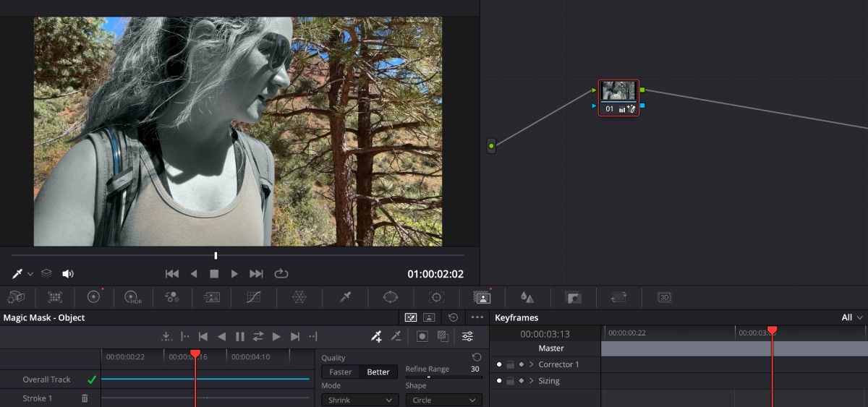
Task: Open the HDR color wheels palette
Action: click(132, 297)
